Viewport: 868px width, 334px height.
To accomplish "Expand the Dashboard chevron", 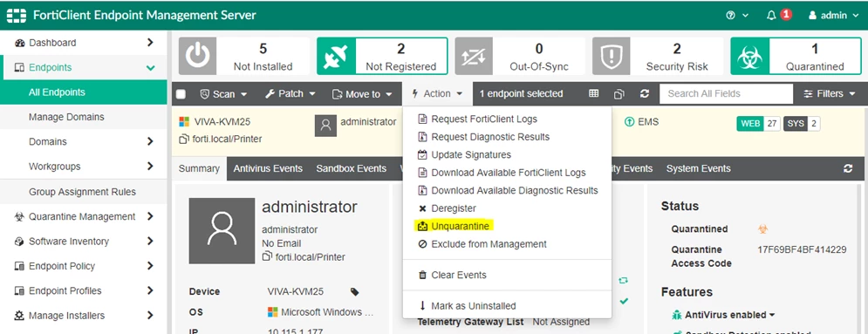I will (150, 43).
